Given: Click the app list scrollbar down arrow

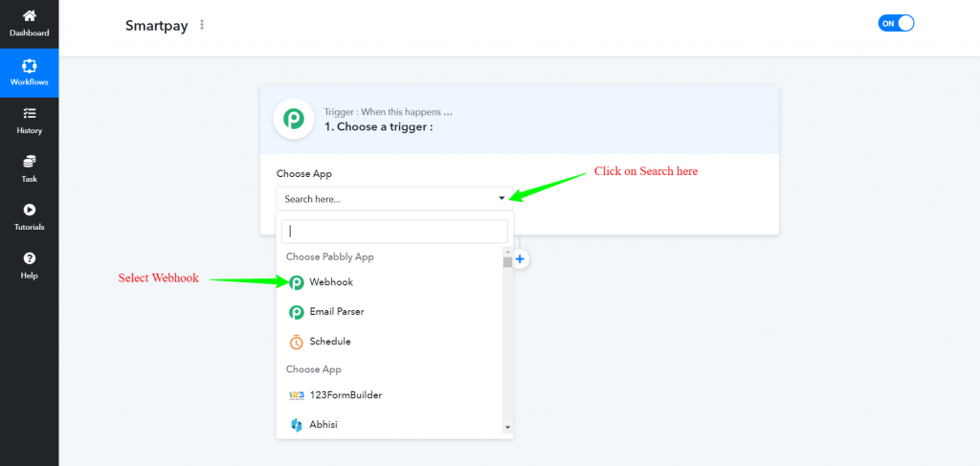Looking at the screenshot, I should 507,428.
